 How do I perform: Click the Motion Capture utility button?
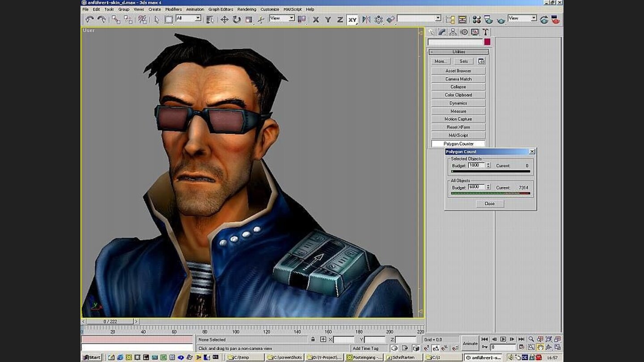[x=458, y=119]
